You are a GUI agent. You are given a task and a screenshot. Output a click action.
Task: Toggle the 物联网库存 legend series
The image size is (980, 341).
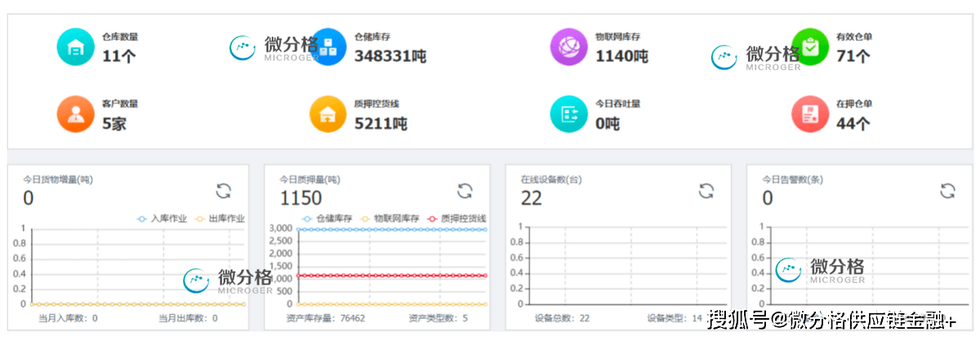click(x=390, y=219)
